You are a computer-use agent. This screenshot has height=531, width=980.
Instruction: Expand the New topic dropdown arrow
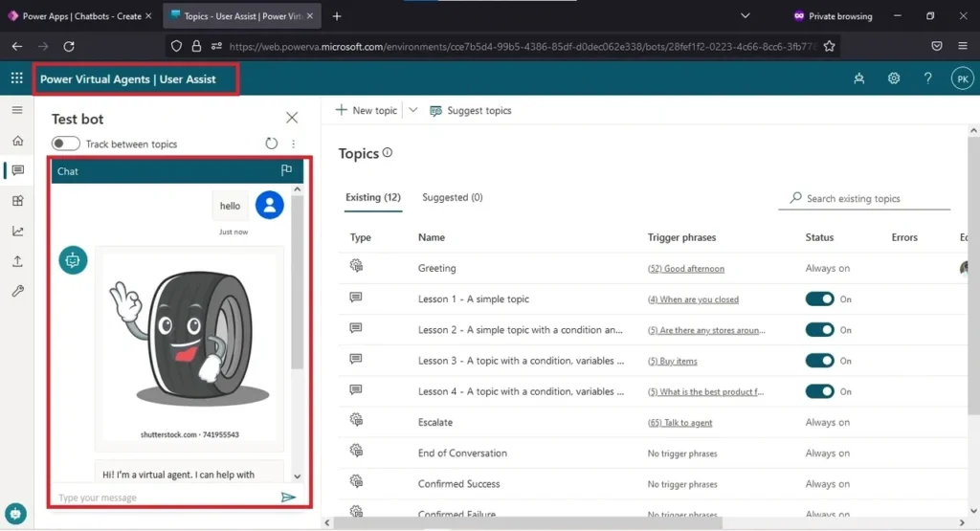[x=413, y=110]
